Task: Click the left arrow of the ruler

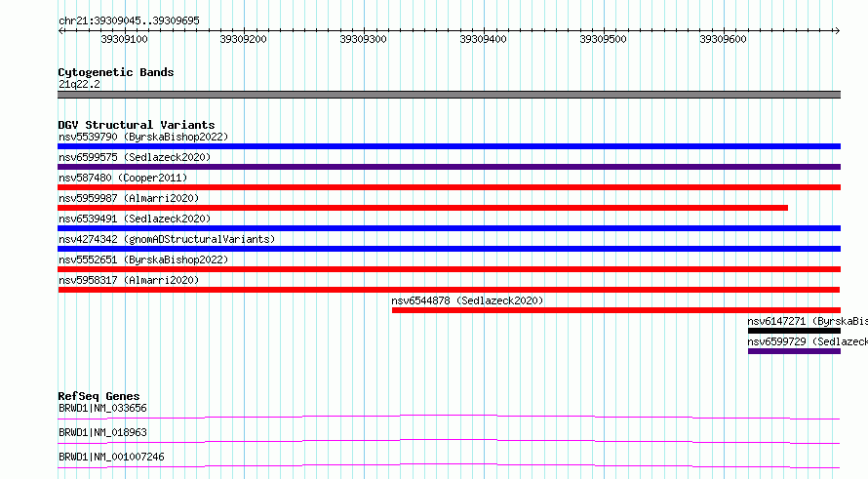Action: click(x=60, y=30)
